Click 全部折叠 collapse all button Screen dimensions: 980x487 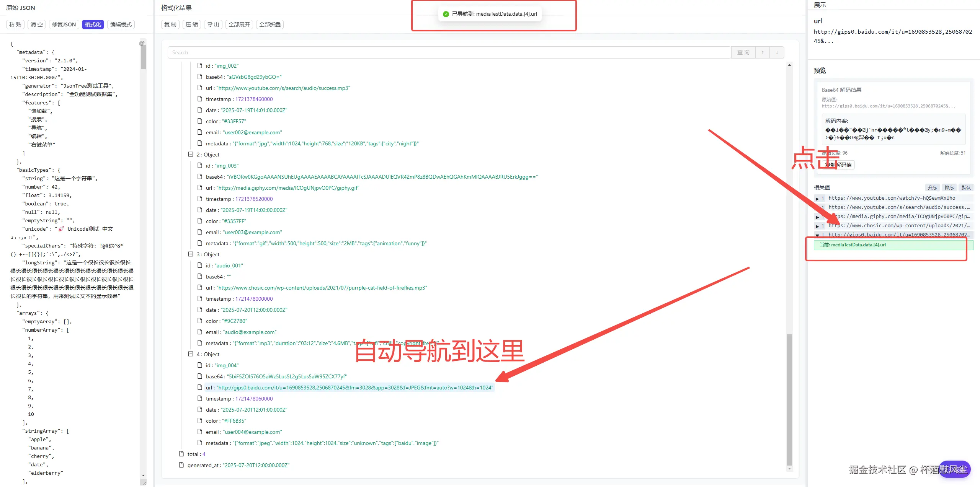pyautogui.click(x=269, y=24)
